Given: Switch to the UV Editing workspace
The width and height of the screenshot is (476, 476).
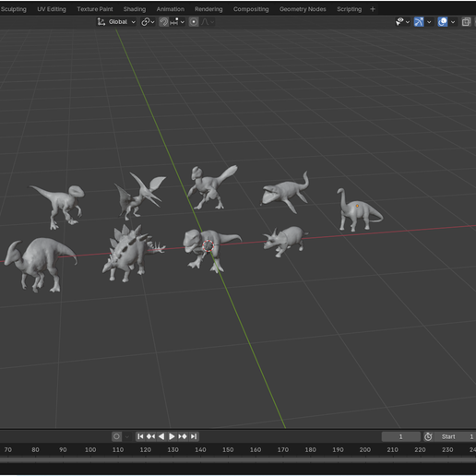Looking at the screenshot, I should 52,9.
